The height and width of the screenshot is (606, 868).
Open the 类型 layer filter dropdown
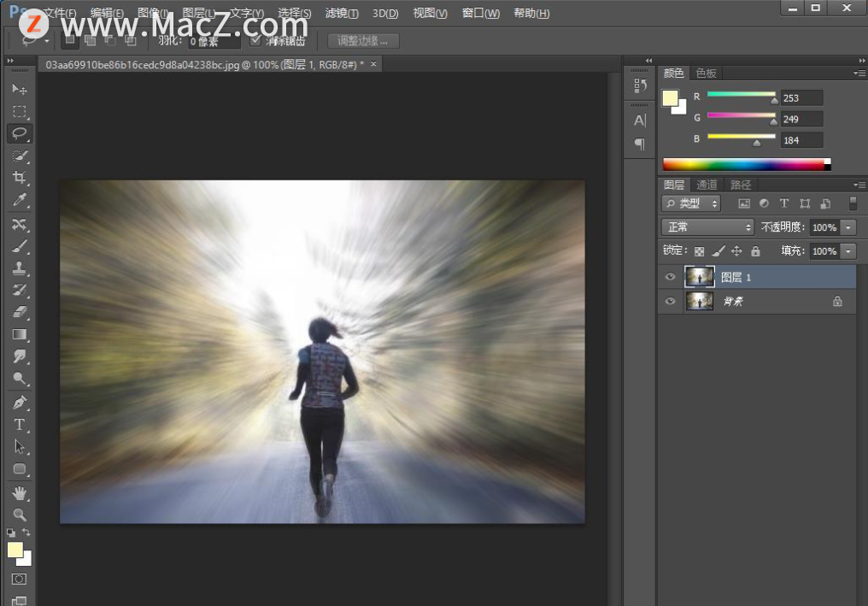pos(691,203)
